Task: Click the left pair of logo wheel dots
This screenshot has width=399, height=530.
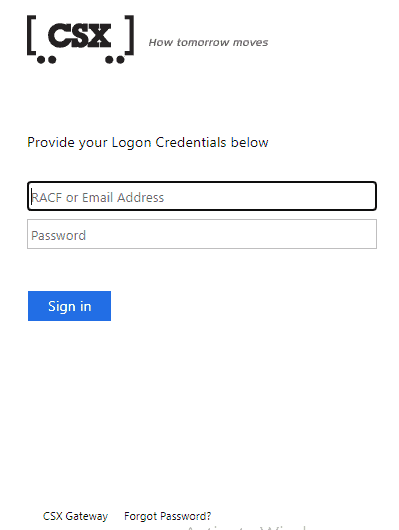Action: tap(46, 60)
